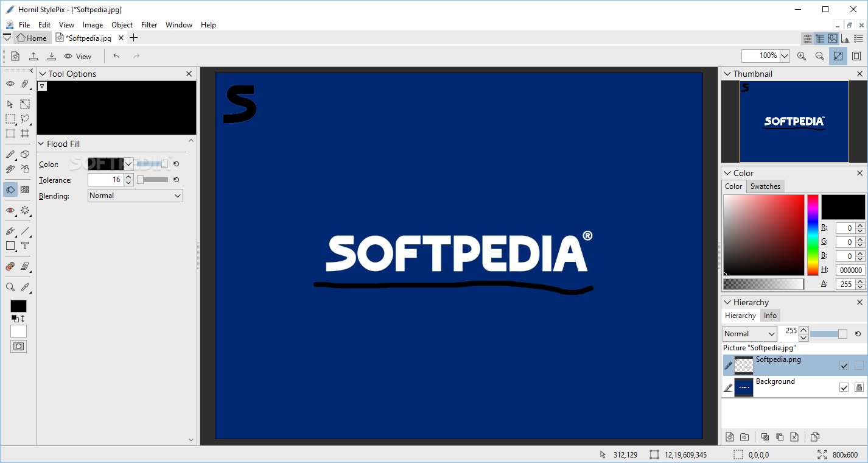
Task: Select the eraser tool
Action: point(25,154)
